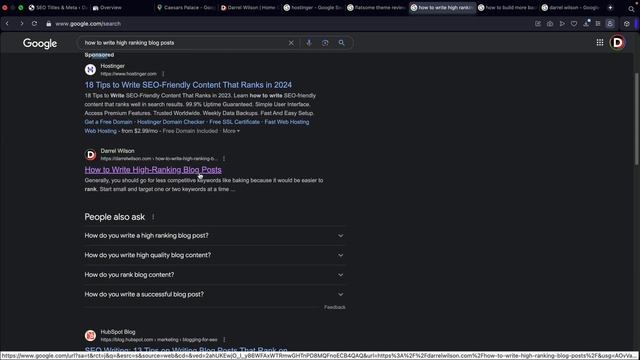Switch to the Caesars Palace tab
The image size is (640, 360).
click(186, 7)
